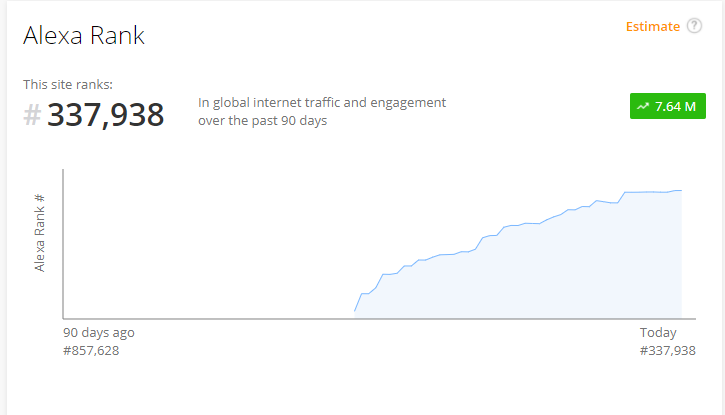
Task: Click 'In global internet traffic and engagement' text
Action: (322, 102)
